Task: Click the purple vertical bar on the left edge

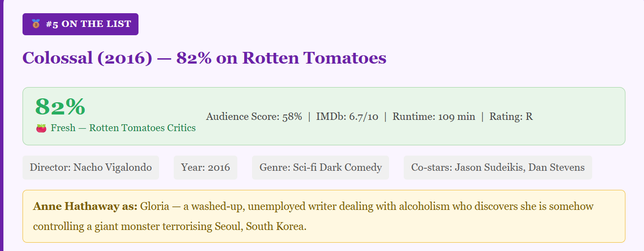Action: 1,125
